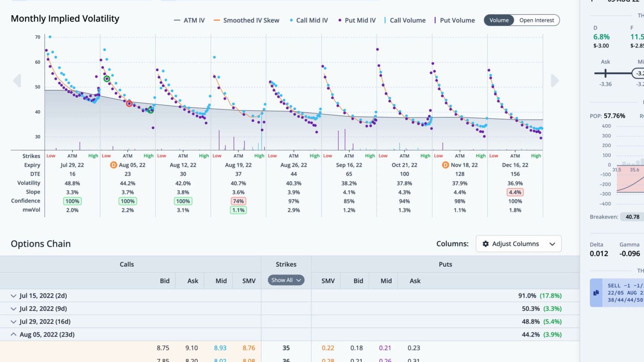This screenshot has height=362, width=644.
Task: Click the 1.1% mwVol badge for Aug 19
Action: point(238,210)
